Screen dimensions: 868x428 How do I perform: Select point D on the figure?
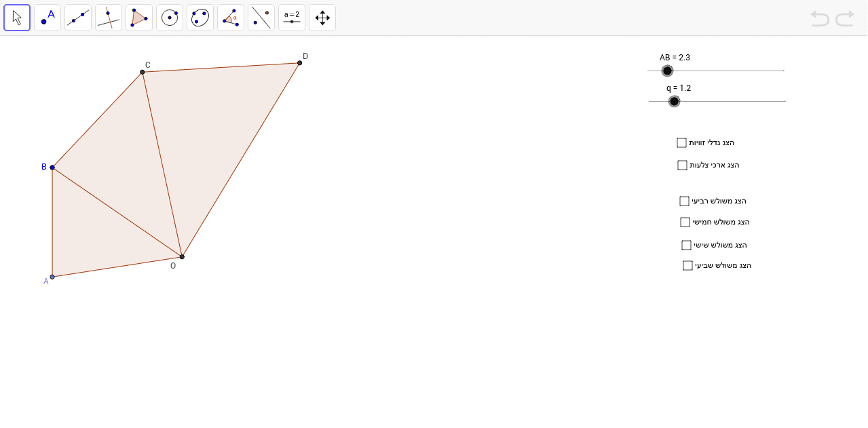pos(299,63)
